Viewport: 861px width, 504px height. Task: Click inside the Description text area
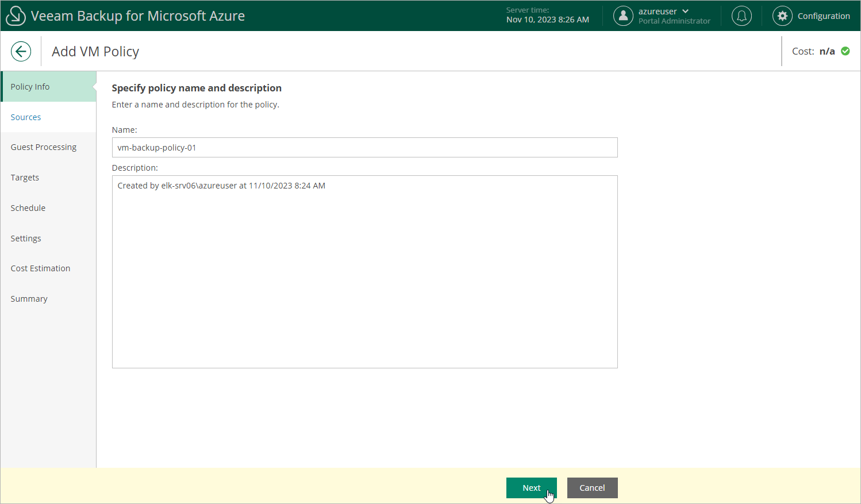click(x=364, y=272)
